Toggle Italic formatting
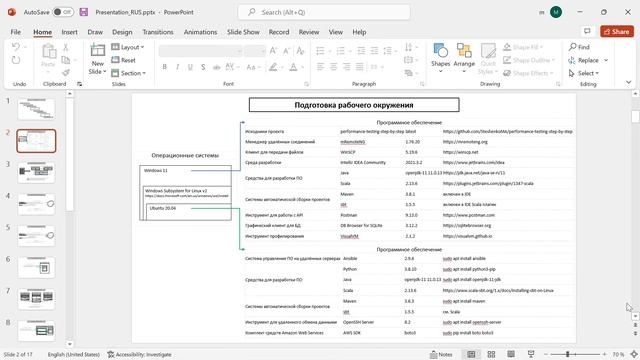The image size is (640, 360). [177, 67]
